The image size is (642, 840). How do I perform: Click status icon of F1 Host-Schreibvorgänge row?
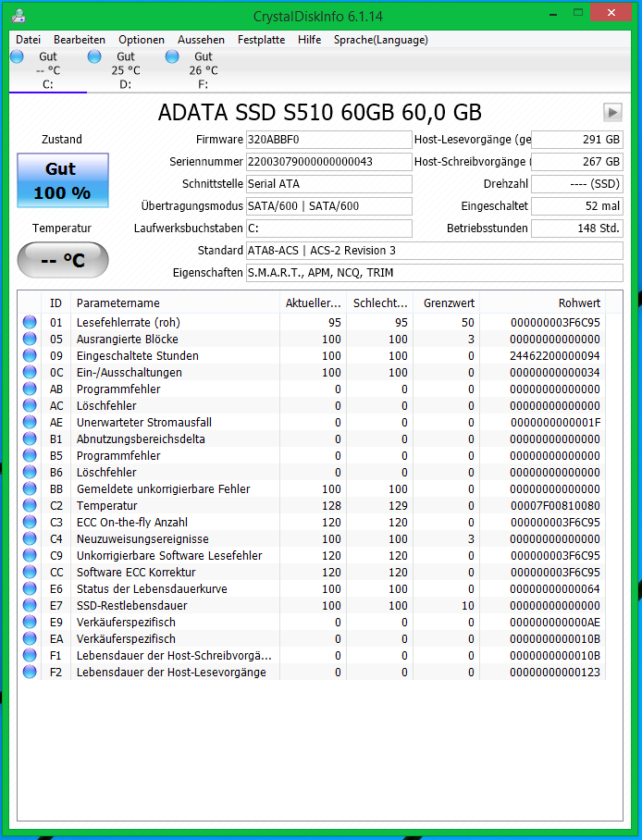(30, 655)
